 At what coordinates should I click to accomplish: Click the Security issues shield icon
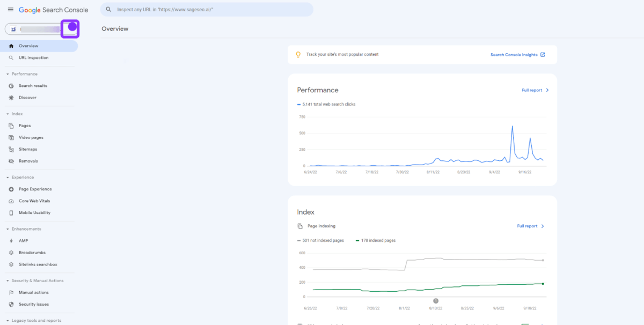(11, 304)
